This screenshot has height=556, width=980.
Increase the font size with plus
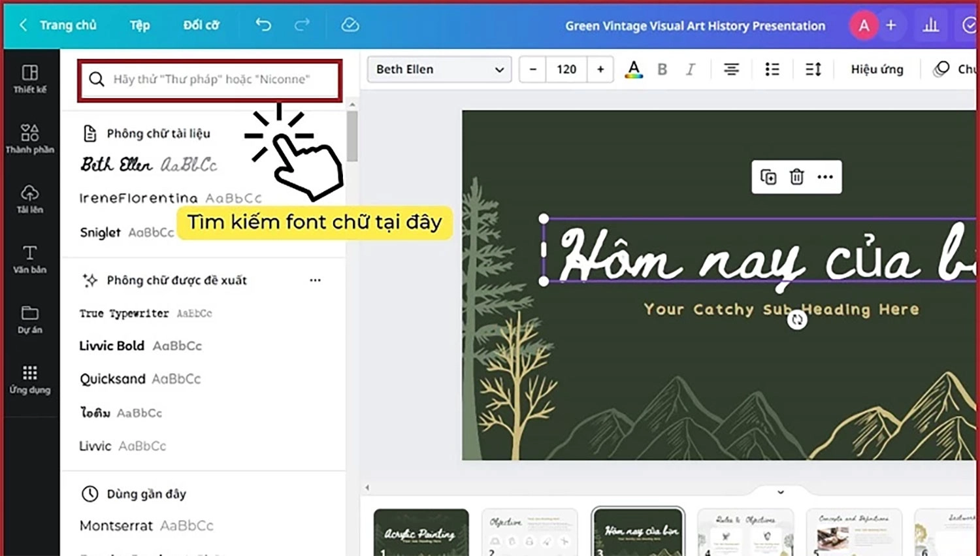[x=600, y=69]
